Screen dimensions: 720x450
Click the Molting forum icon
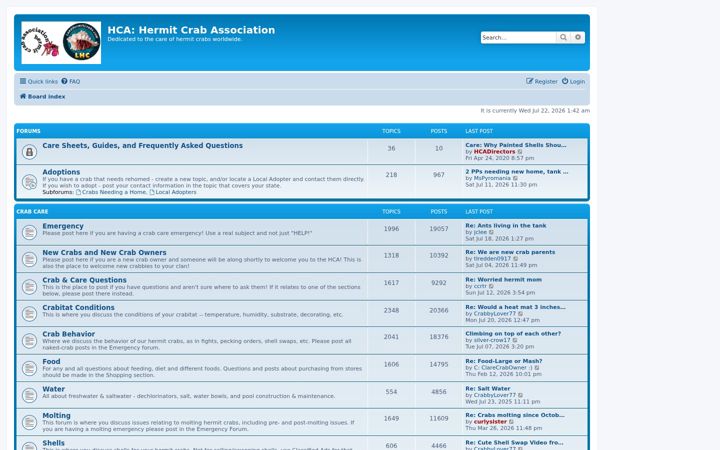point(29,422)
